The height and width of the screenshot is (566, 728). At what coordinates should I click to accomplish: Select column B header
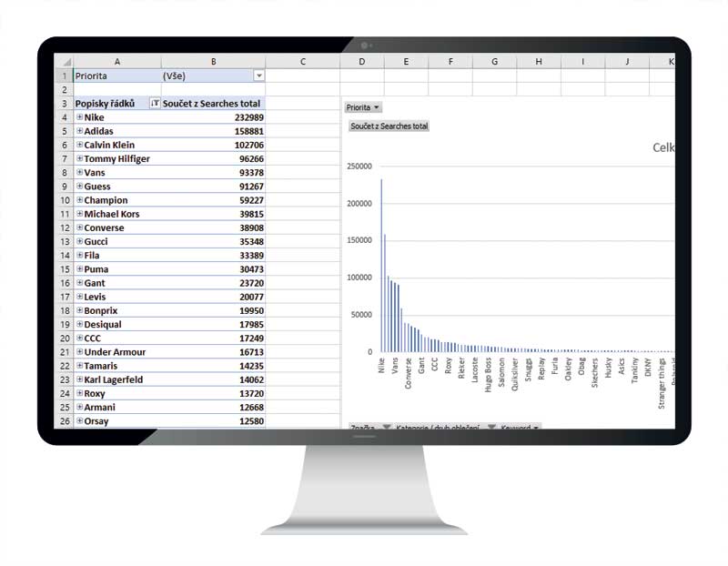pos(213,61)
